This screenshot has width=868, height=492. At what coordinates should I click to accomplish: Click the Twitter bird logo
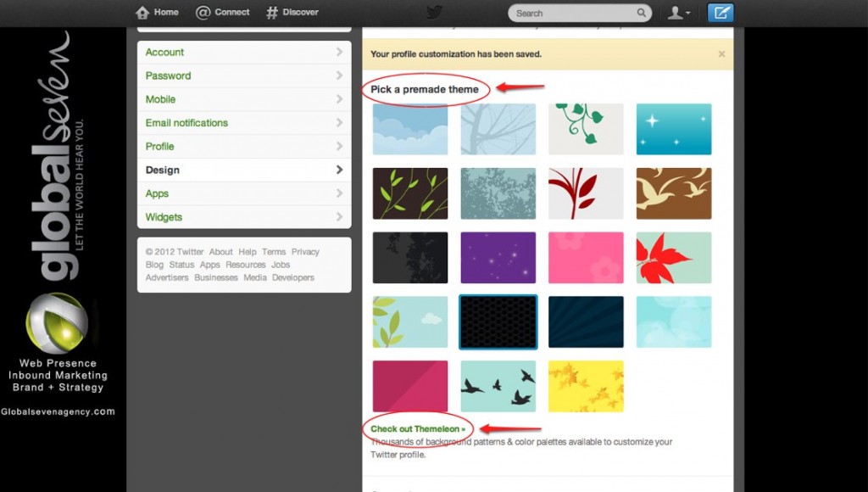434,13
